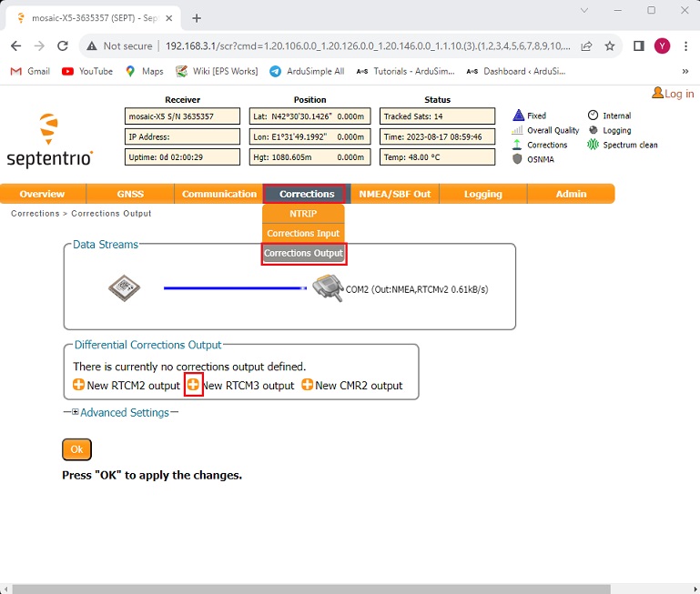Screen dimensions: 700x594
Task: Click the plus icon for New CMR2 output
Action: pos(307,386)
